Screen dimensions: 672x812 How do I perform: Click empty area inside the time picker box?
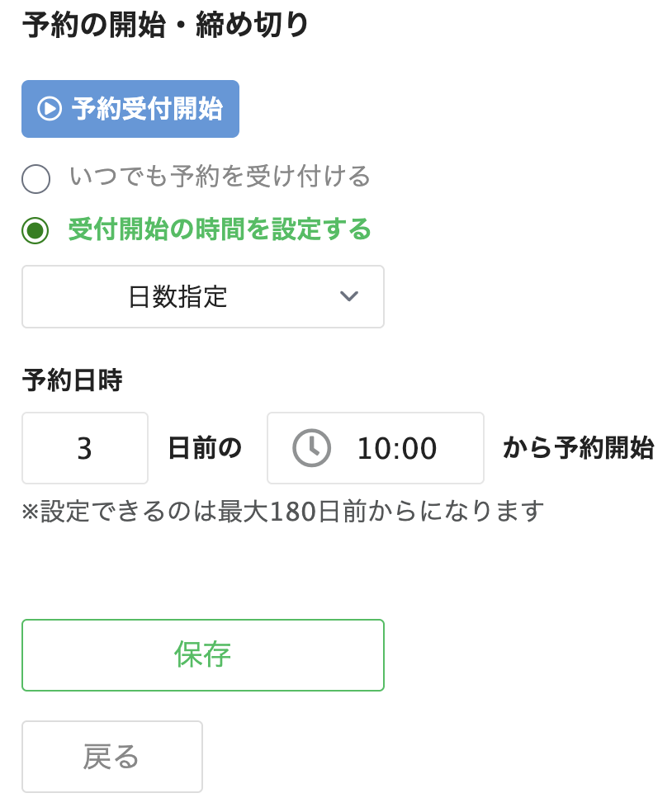click(x=461, y=448)
